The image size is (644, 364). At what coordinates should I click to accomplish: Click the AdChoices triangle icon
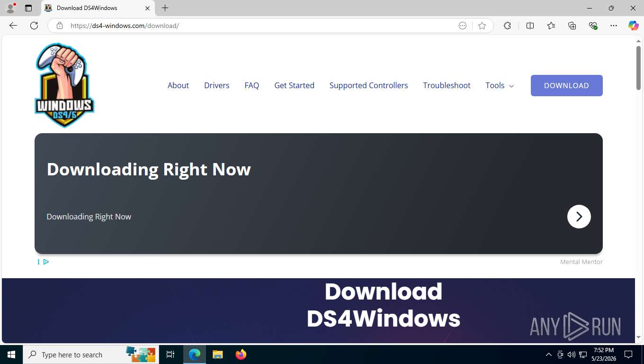pyautogui.click(x=46, y=262)
